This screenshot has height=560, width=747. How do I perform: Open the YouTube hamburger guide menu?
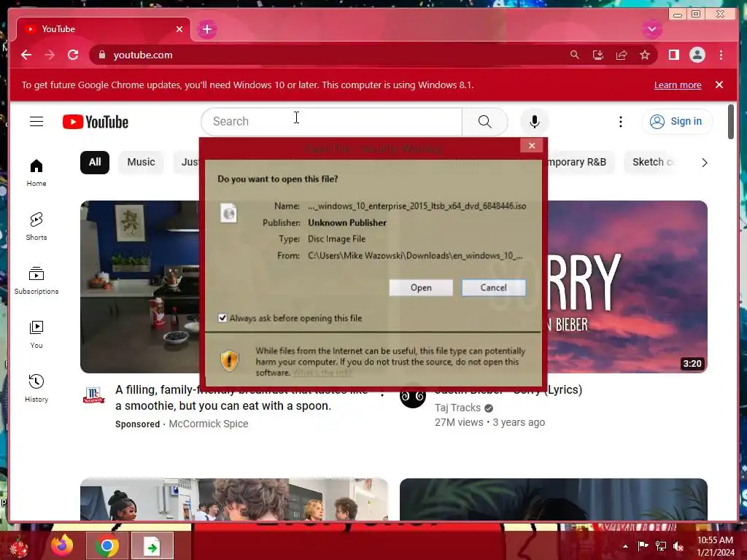(x=36, y=122)
